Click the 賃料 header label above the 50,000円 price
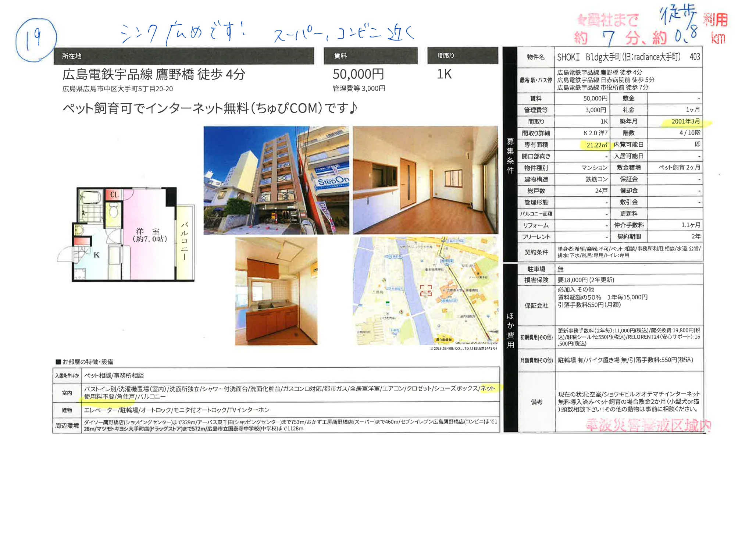 (x=340, y=56)
